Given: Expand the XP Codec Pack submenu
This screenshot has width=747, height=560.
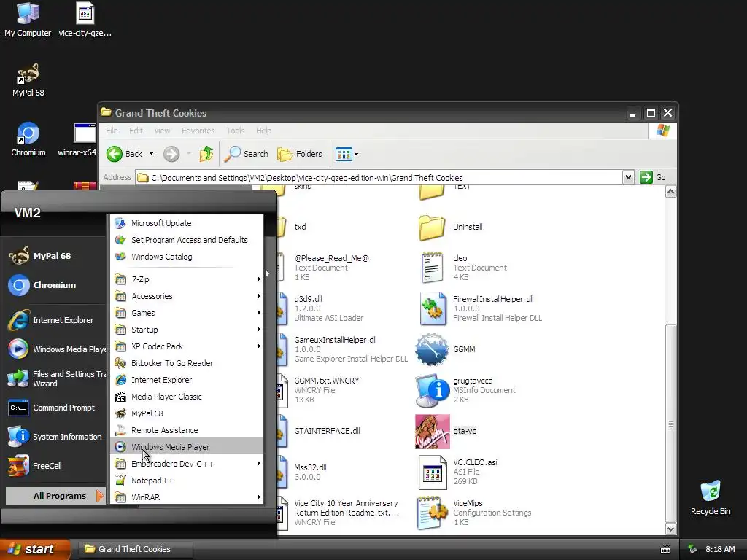Looking at the screenshot, I should coord(187,346).
